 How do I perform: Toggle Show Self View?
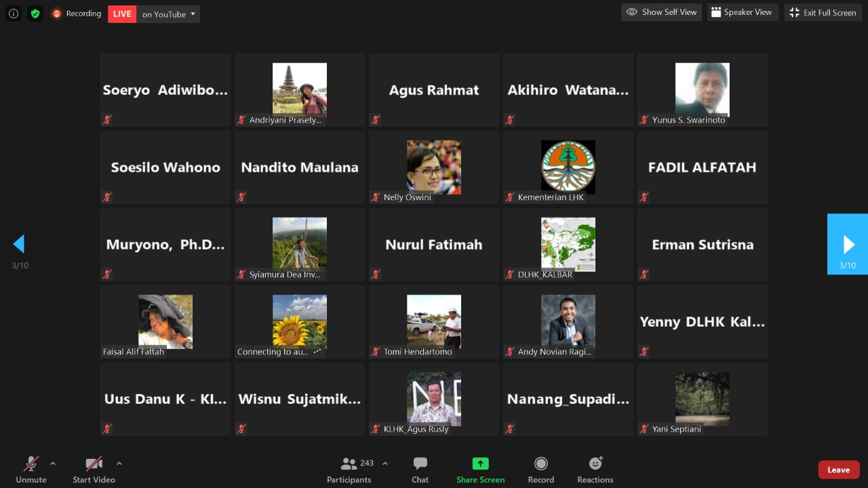coord(661,12)
